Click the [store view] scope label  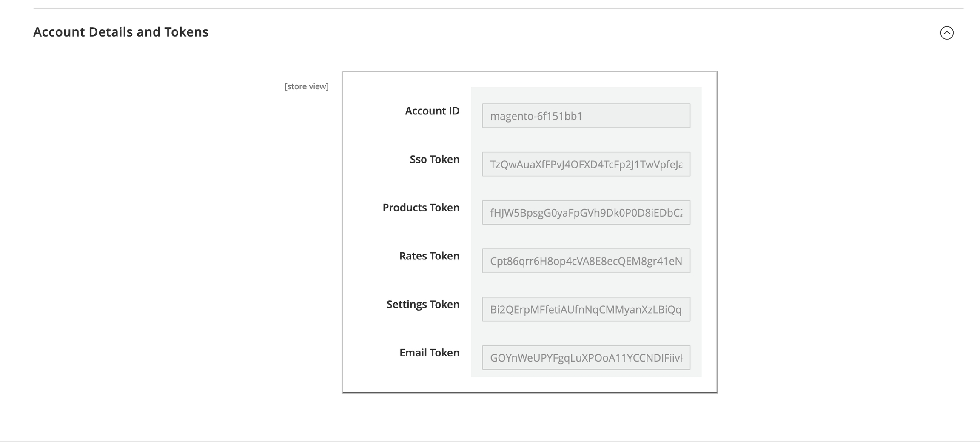tap(306, 86)
